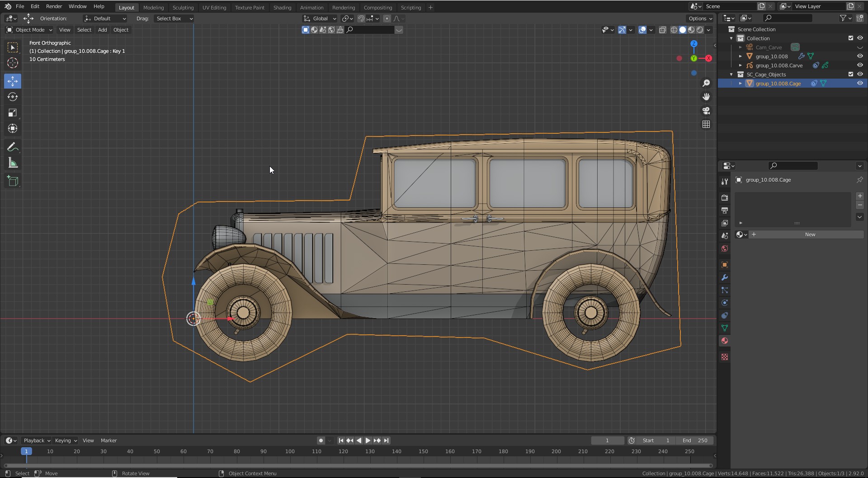Click the current frame number field
The image size is (868, 478).
point(607,441)
